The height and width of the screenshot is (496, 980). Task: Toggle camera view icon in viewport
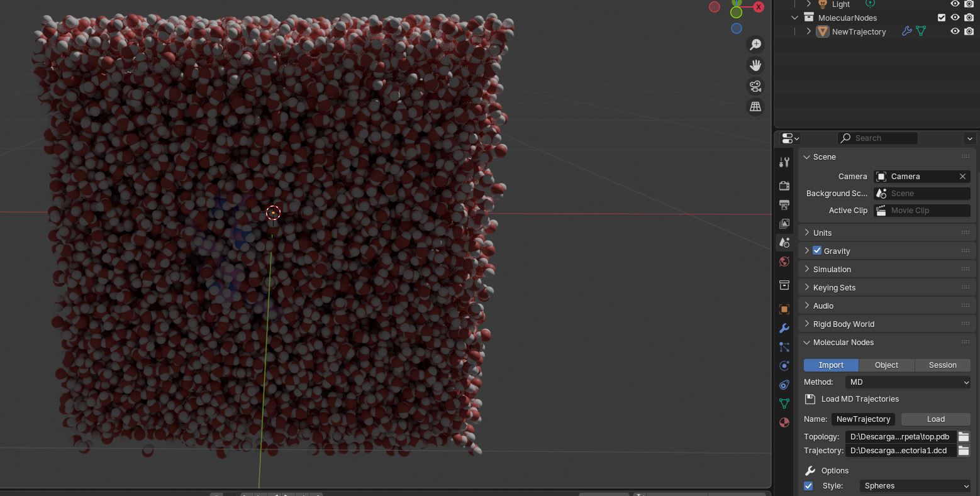(x=755, y=86)
